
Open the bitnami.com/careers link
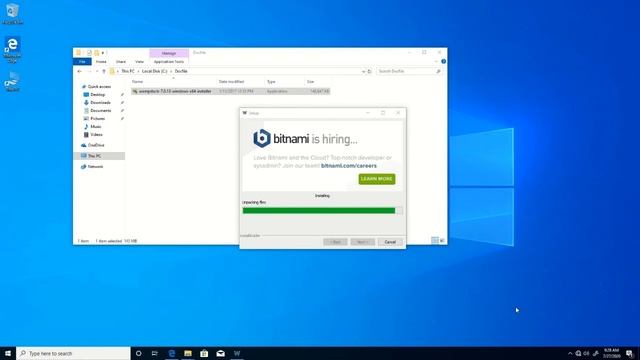[x=349, y=166]
